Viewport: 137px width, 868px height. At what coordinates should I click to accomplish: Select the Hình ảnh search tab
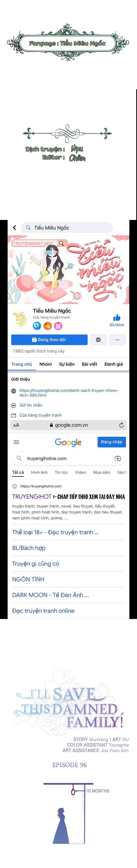click(x=39, y=472)
